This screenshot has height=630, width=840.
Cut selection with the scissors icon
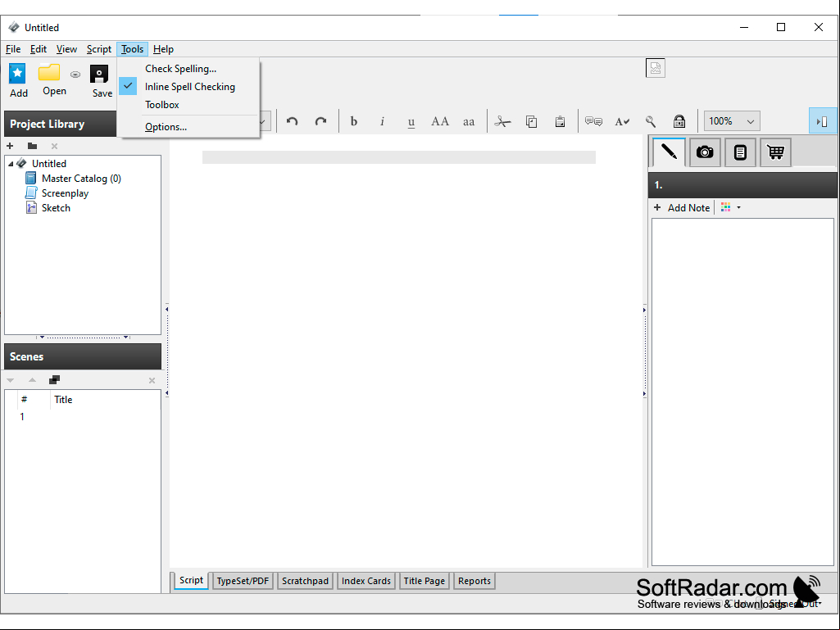pyautogui.click(x=502, y=121)
